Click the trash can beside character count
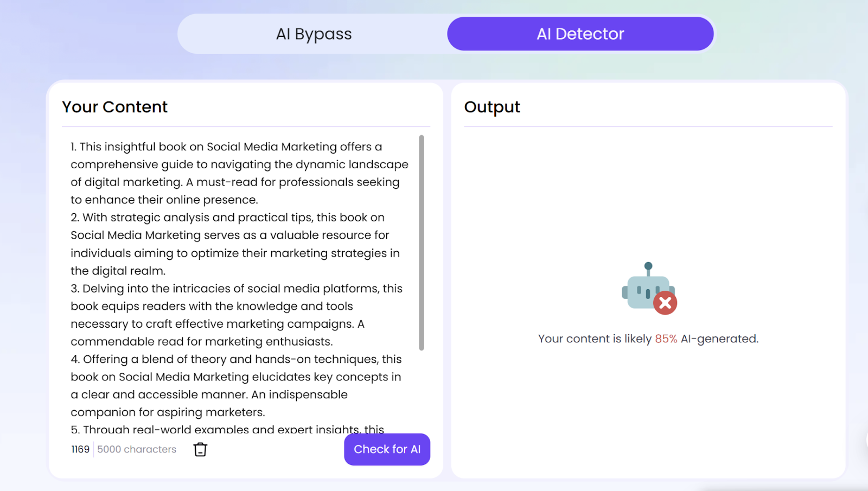The width and height of the screenshot is (868, 491). tap(200, 449)
